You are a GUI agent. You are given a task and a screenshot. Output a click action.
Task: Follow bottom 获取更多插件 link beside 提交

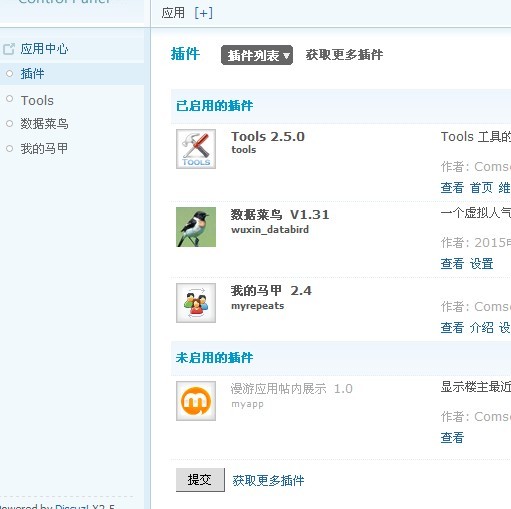coord(268,481)
